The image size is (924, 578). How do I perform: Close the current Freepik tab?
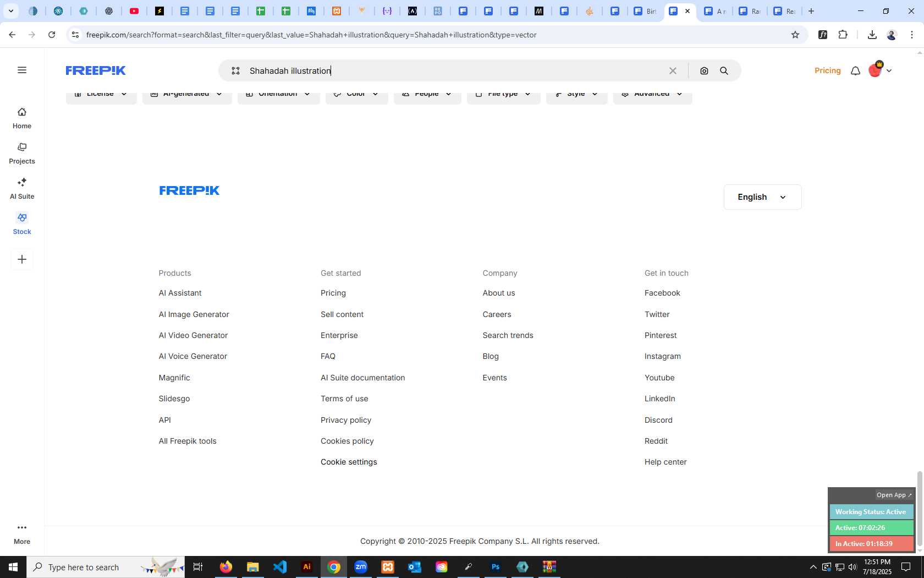(687, 11)
